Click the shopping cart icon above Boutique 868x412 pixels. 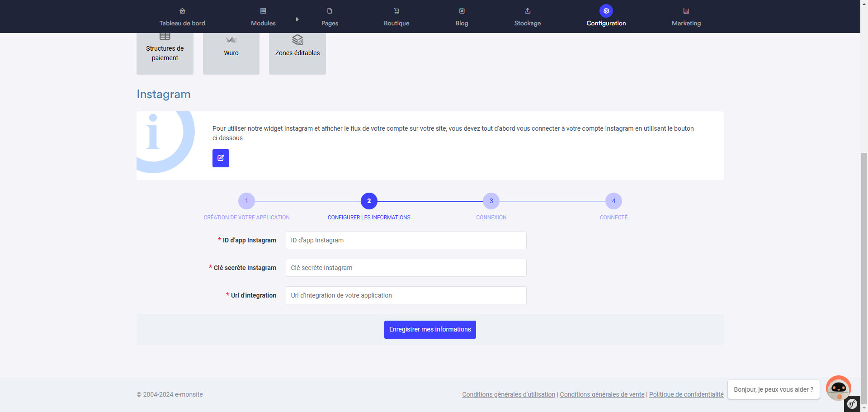coord(396,11)
